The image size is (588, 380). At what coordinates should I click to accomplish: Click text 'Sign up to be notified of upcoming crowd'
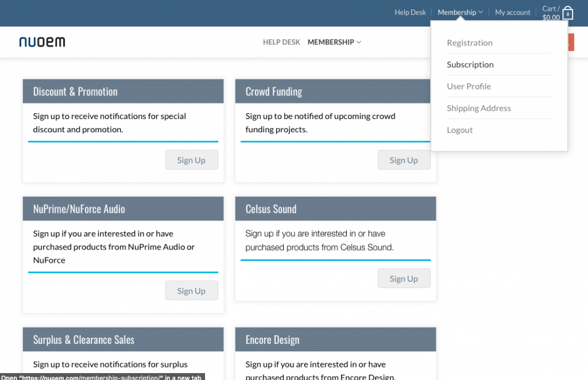320,116
